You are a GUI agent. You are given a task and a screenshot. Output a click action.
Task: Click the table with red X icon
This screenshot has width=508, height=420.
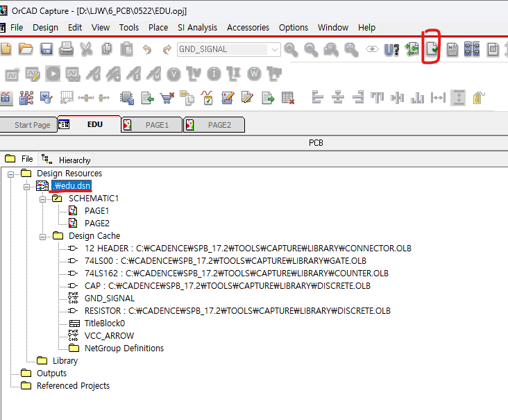288,98
